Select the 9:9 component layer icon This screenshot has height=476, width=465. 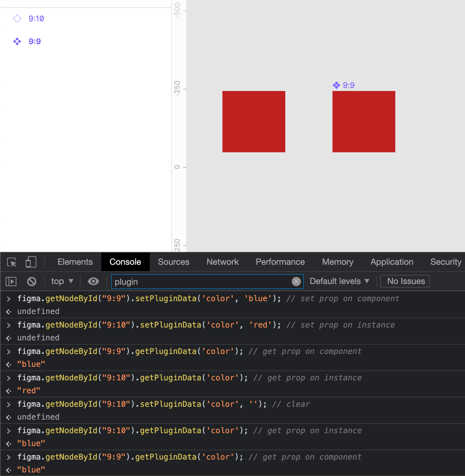coord(17,41)
